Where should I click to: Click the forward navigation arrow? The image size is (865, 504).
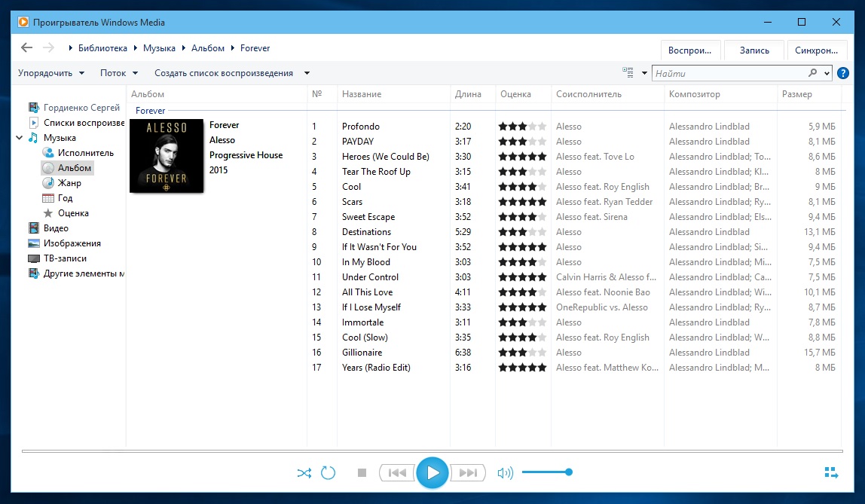point(48,48)
